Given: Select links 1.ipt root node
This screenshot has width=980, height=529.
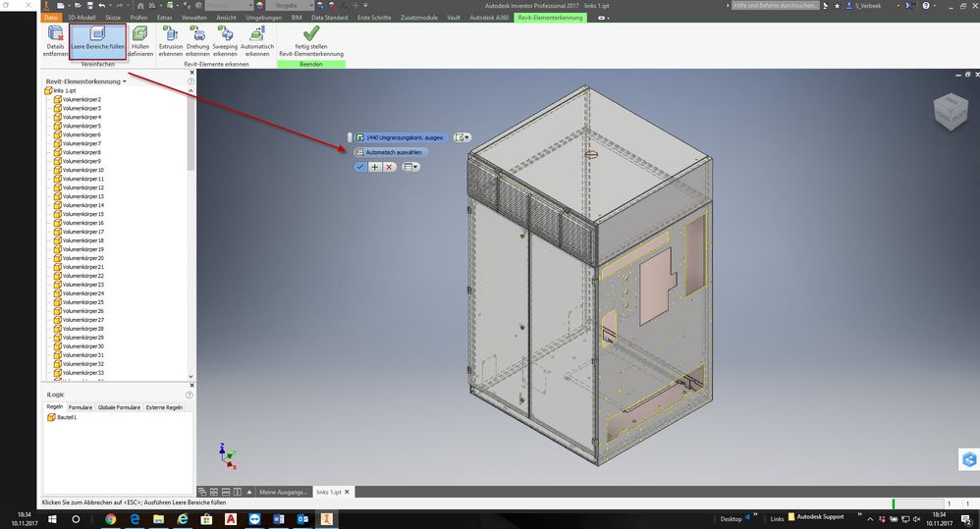Looking at the screenshot, I should (61, 90).
